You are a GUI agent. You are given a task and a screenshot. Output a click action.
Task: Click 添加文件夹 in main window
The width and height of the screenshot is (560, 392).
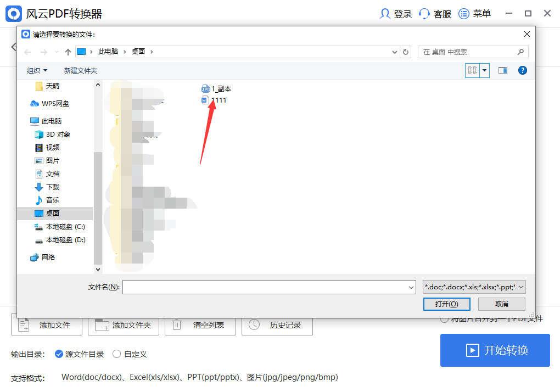[x=124, y=325]
